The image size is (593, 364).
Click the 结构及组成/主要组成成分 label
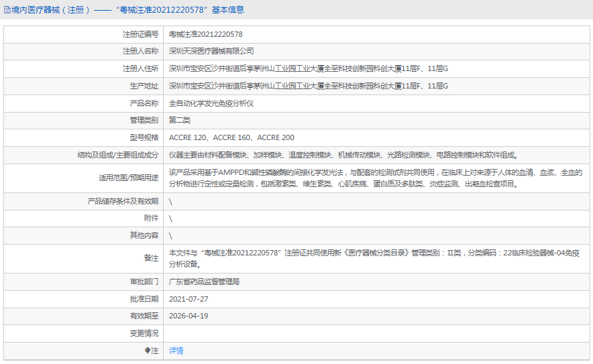tap(118, 156)
